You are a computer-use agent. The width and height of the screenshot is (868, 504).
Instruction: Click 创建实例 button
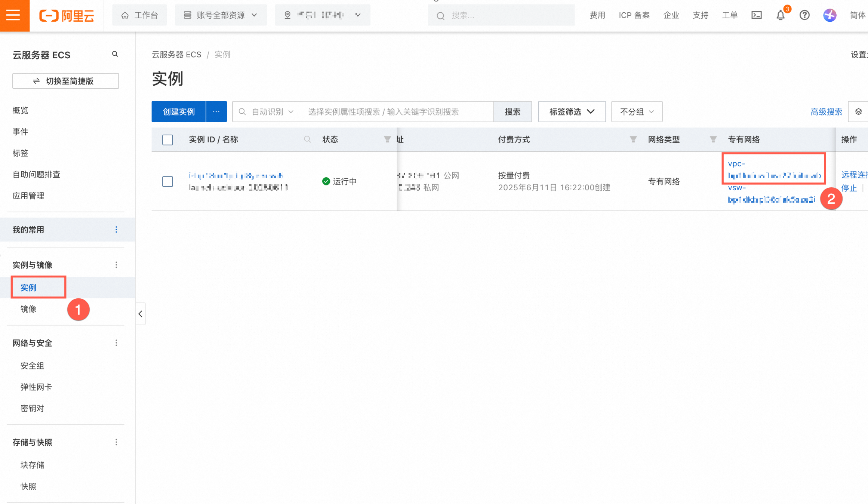click(x=179, y=112)
